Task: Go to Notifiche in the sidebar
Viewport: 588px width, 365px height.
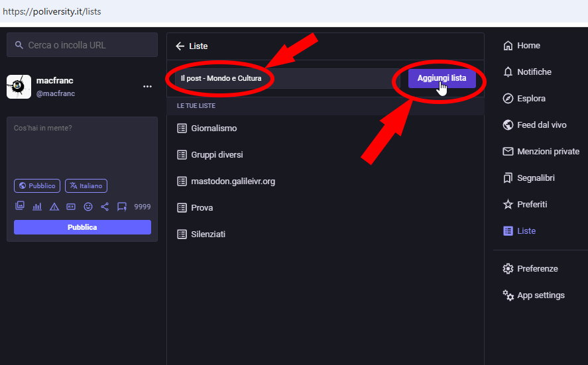Action: (527, 72)
